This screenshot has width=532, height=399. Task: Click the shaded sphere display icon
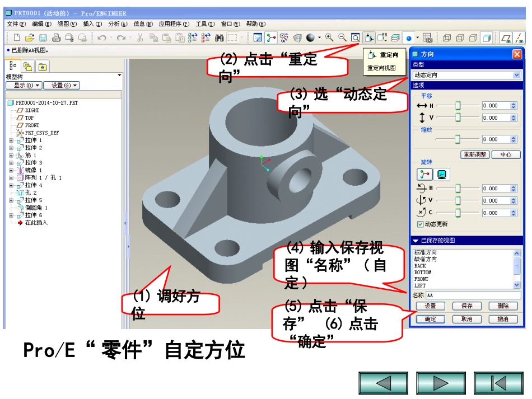coord(310,37)
